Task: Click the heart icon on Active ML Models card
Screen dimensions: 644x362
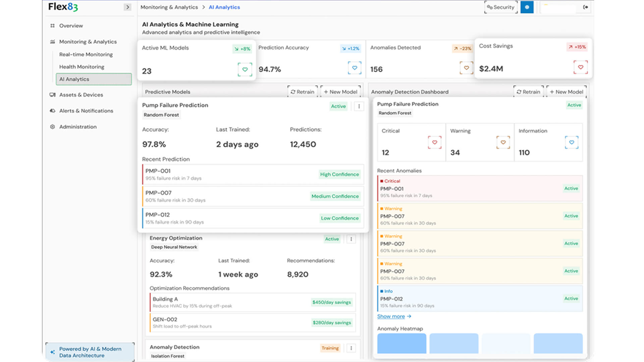Action: (245, 69)
